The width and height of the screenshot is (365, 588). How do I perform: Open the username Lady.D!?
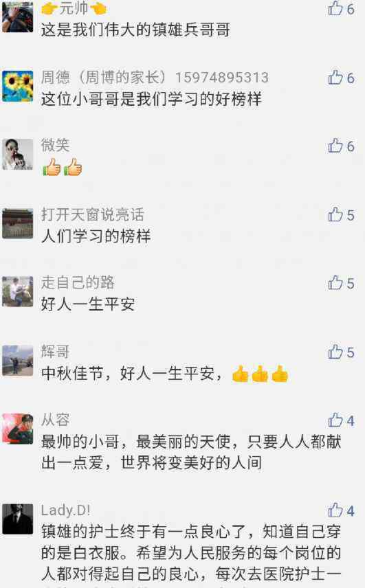pos(66,510)
